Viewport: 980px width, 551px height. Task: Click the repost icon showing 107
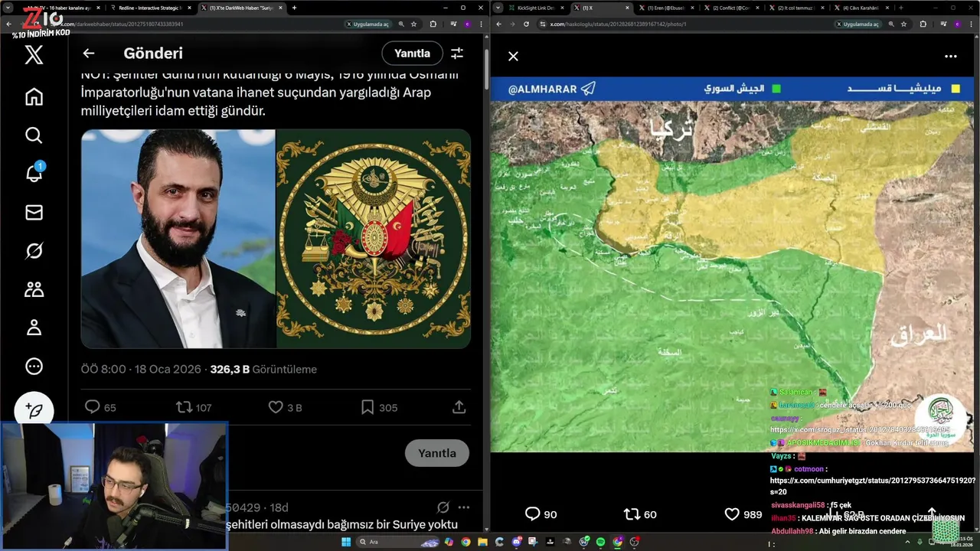tap(185, 407)
